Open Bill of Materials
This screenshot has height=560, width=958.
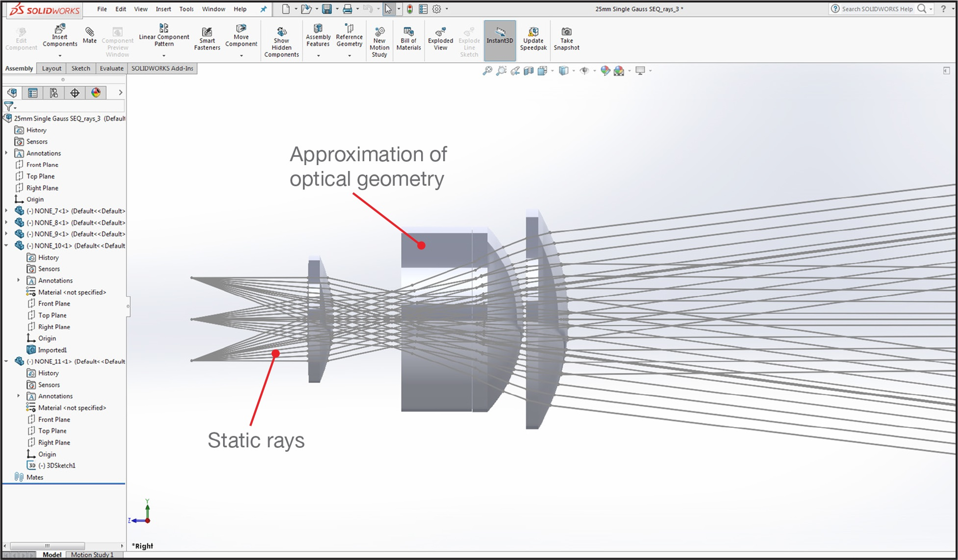(x=408, y=39)
